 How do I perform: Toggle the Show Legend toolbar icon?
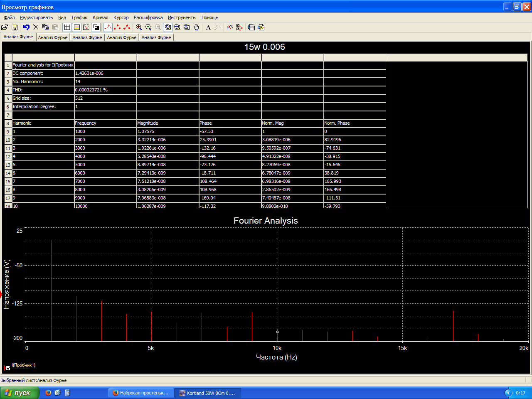pyautogui.click(x=76, y=27)
